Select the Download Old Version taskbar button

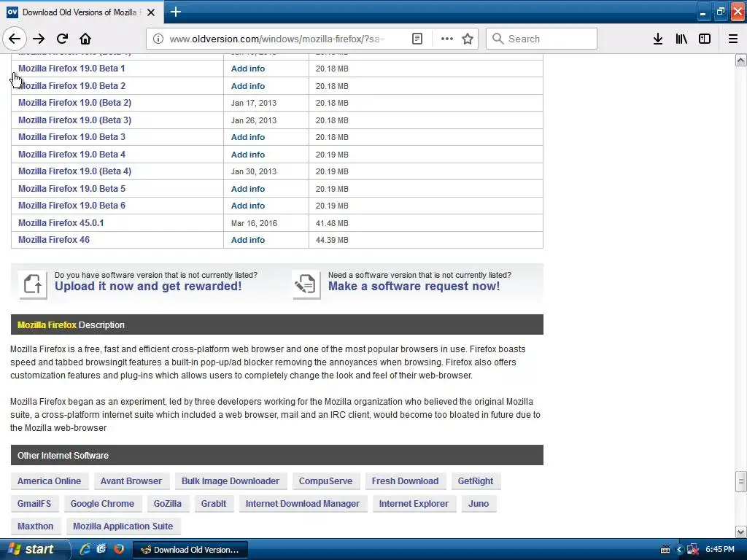(x=190, y=550)
